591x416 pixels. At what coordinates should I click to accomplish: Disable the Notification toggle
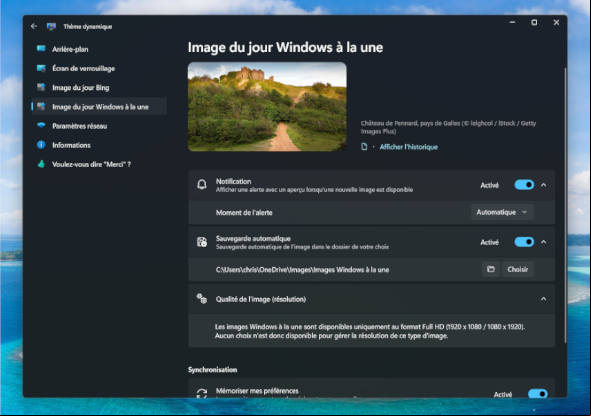coord(524,185)
